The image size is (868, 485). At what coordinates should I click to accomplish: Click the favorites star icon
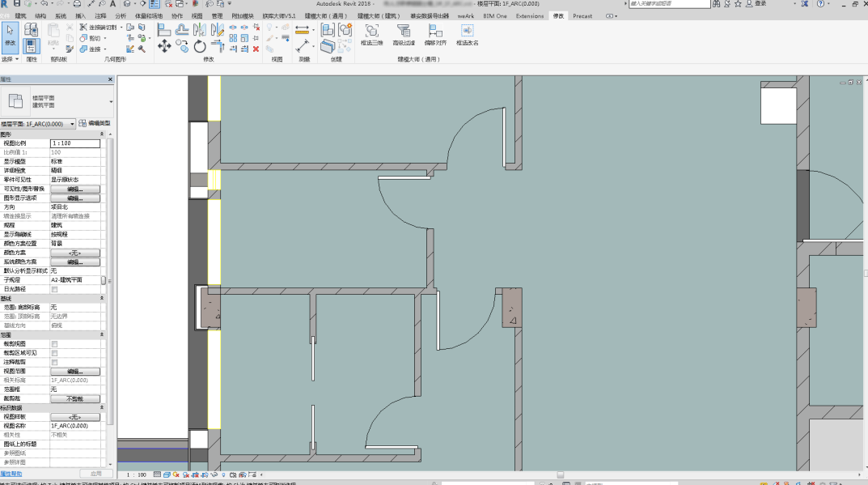pos(738,4)
